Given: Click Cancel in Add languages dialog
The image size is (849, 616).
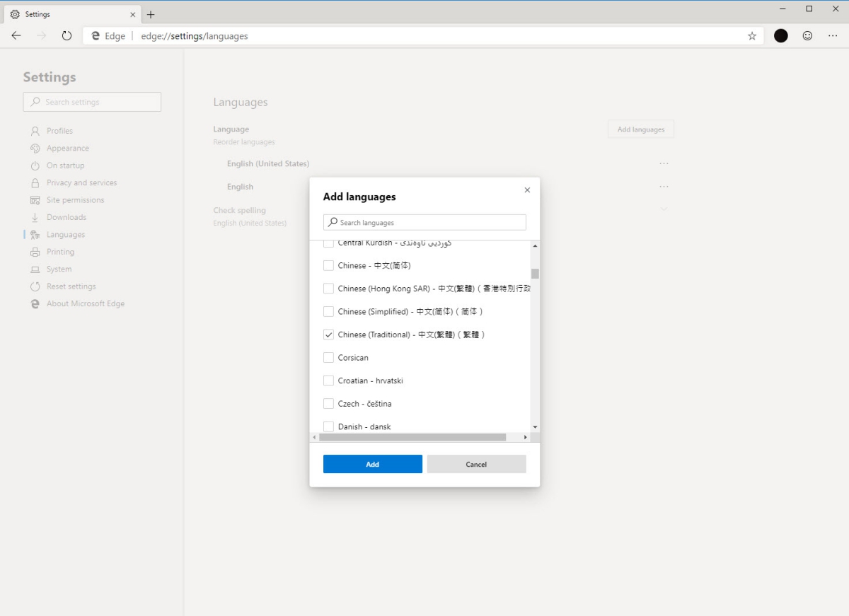Looking at the screenshot, I should pos(476,464).
